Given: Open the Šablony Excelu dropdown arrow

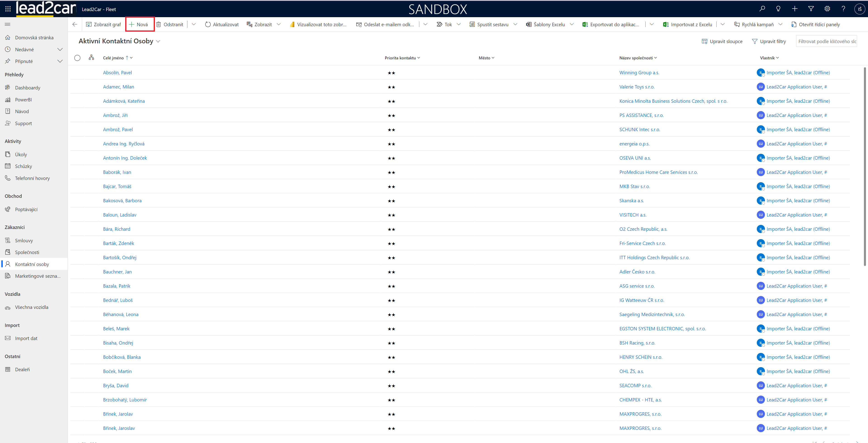Looking at the screenshot, I should click(x=572, y=24).
